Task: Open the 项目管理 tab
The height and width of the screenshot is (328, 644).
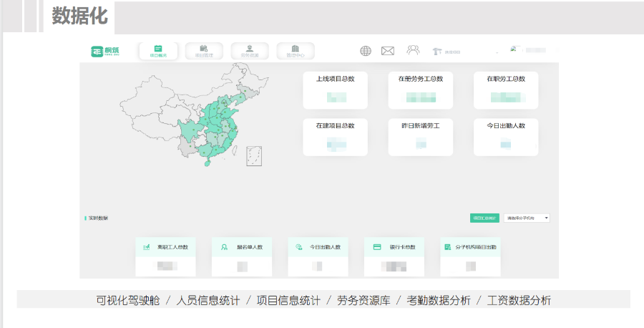Action: tap(204, 51)
